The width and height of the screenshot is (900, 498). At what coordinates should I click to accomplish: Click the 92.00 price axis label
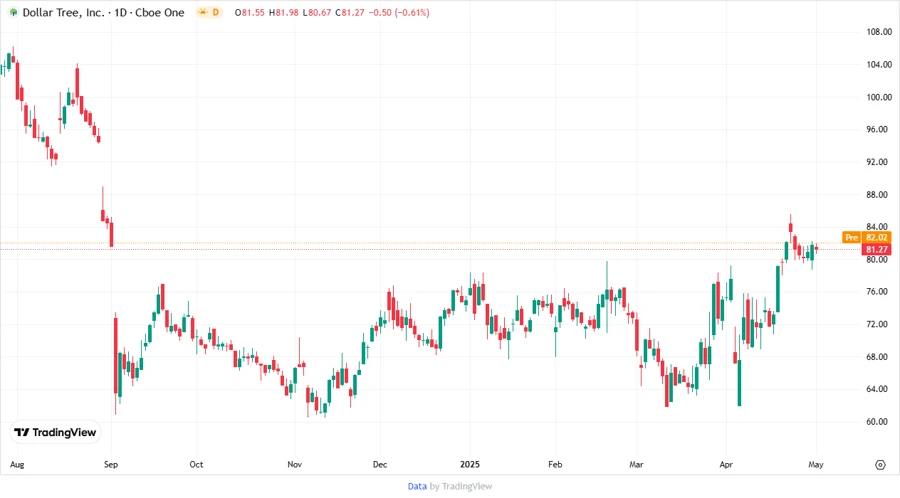[879, 162]
